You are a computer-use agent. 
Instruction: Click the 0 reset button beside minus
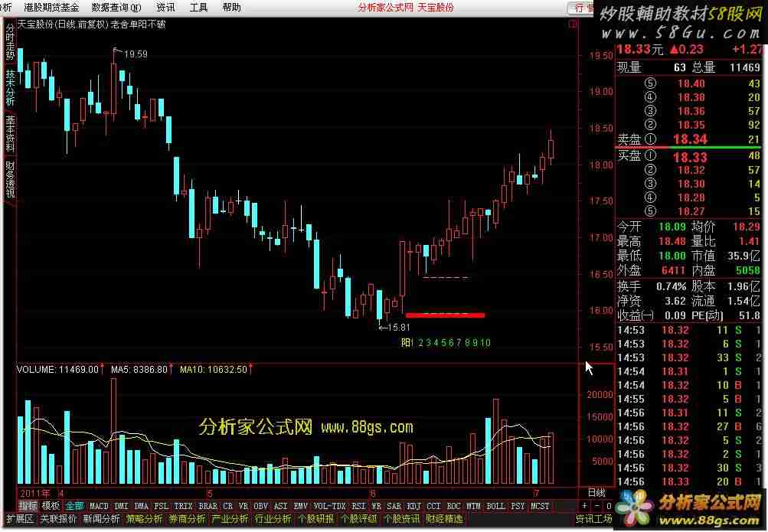point(609,506)
